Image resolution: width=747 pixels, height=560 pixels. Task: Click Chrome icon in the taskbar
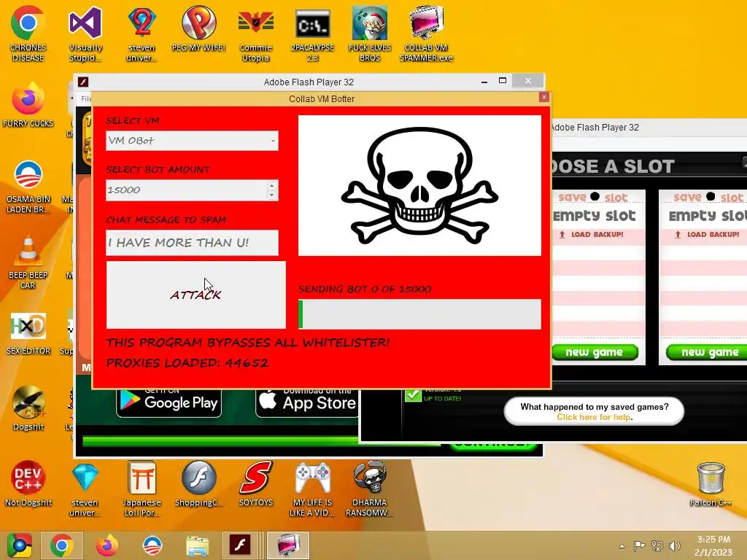click(61, 545)
